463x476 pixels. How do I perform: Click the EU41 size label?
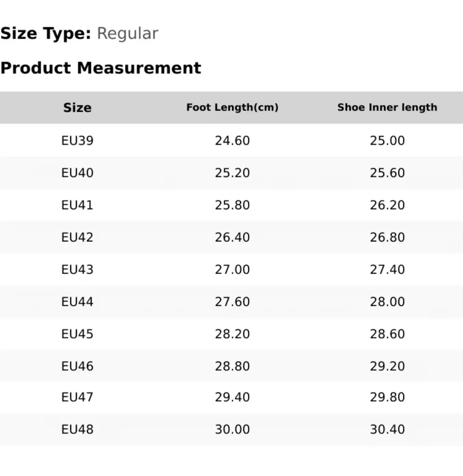(77, 205)
